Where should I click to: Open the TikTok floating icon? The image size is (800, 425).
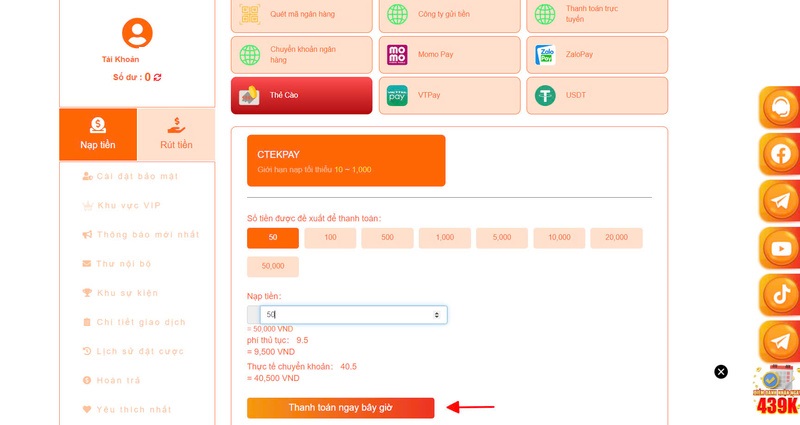pos(779,295)
